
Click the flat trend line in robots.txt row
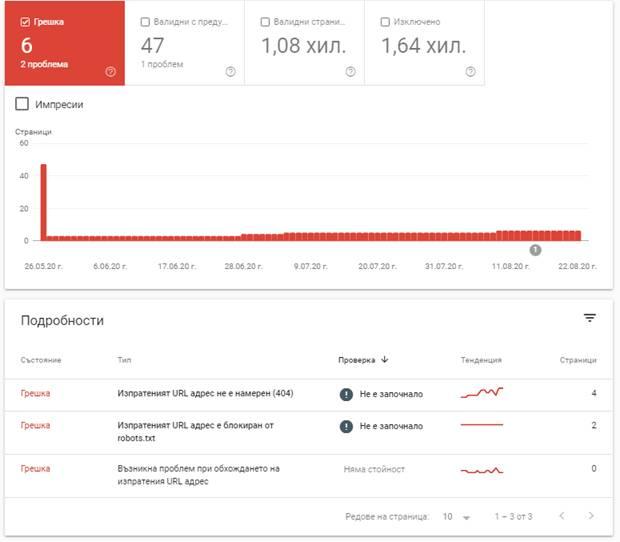point(482,425)
